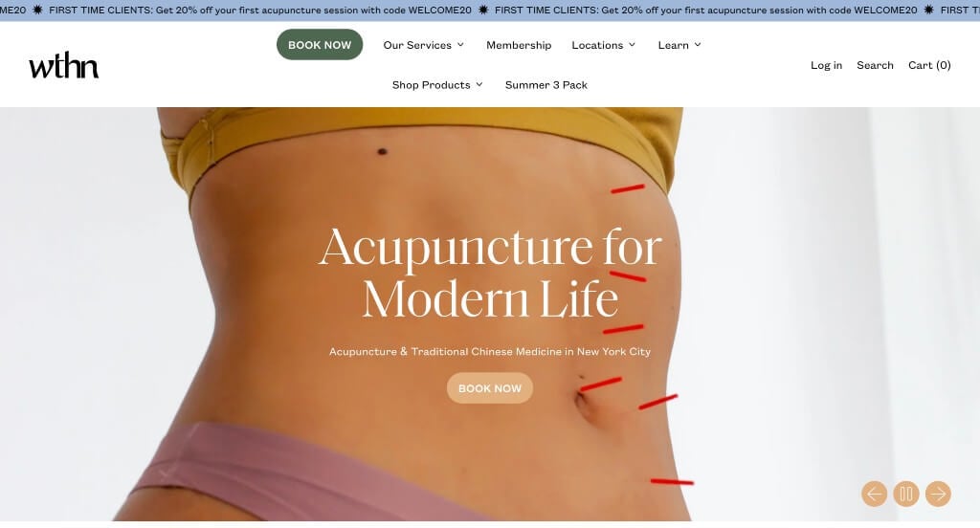Image resolution: width=980 pixels, height=528 pixels.
Task: Advance to next hero slide arrow
Action: [938, 494]
